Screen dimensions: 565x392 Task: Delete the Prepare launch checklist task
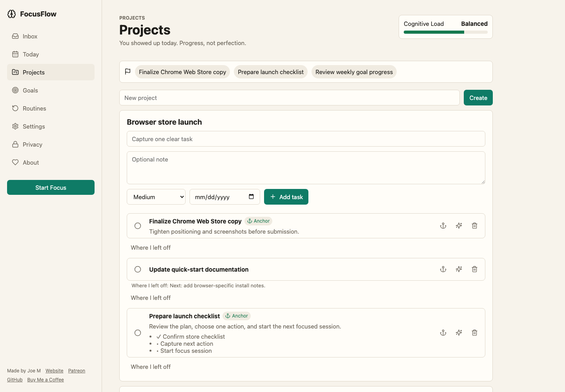[474, 333]
